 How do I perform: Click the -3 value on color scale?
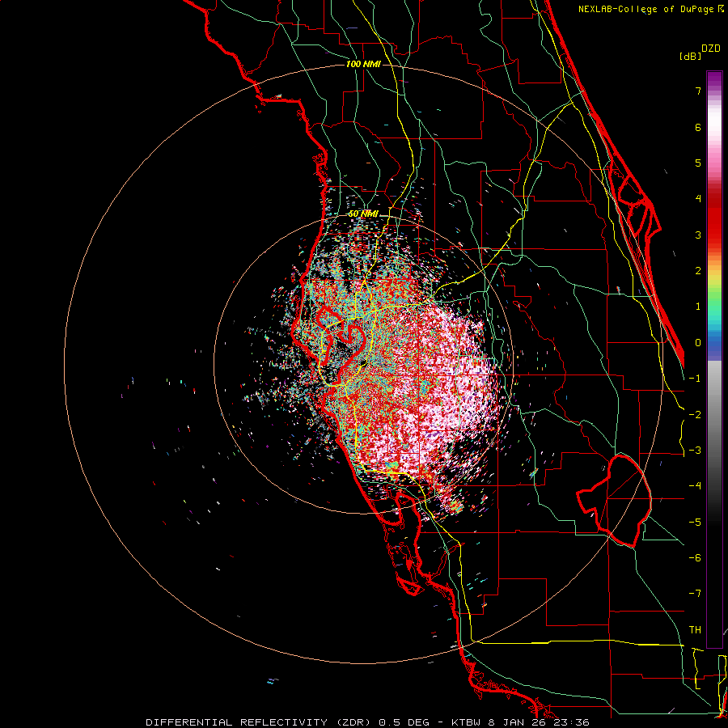point(695,451)
